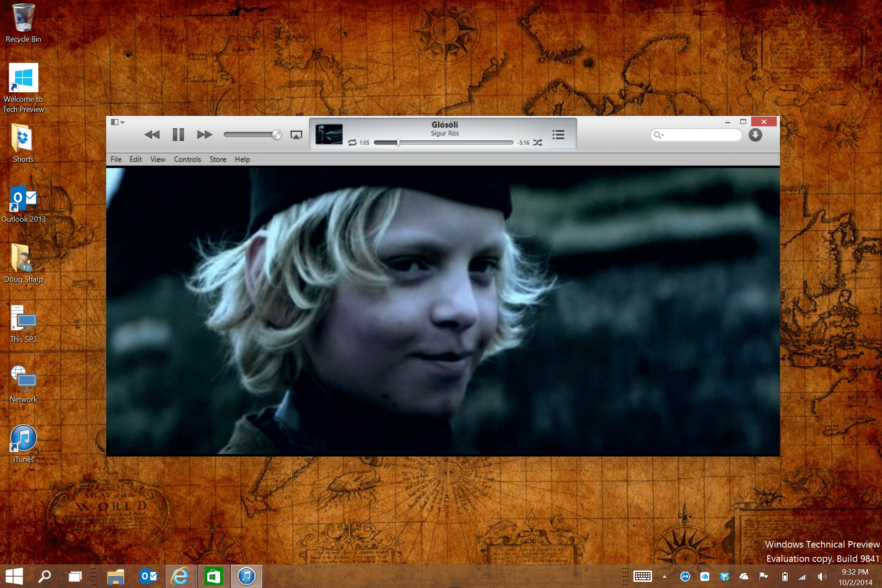
Task: Open the AirPlay output icon
Action: pos(296,135)
